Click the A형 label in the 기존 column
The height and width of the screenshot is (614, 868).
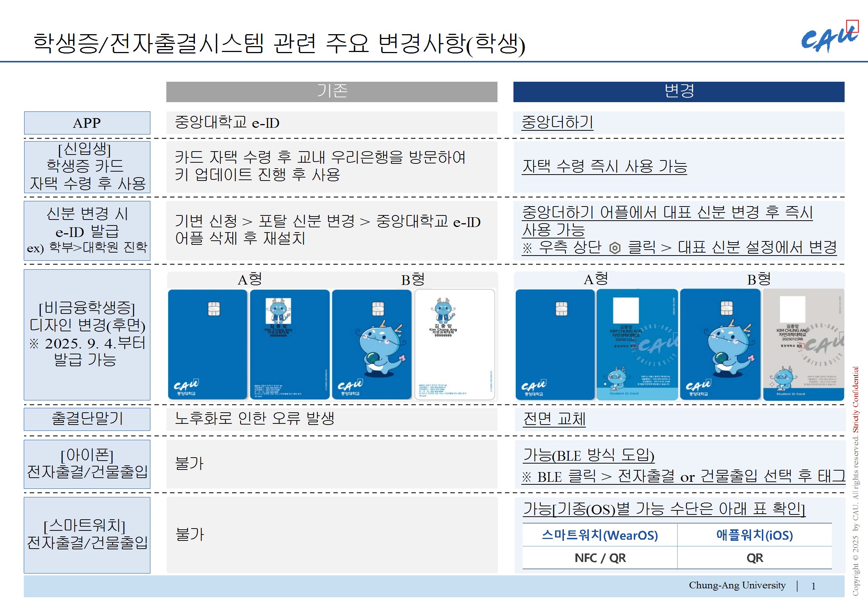tap(250, 280)
